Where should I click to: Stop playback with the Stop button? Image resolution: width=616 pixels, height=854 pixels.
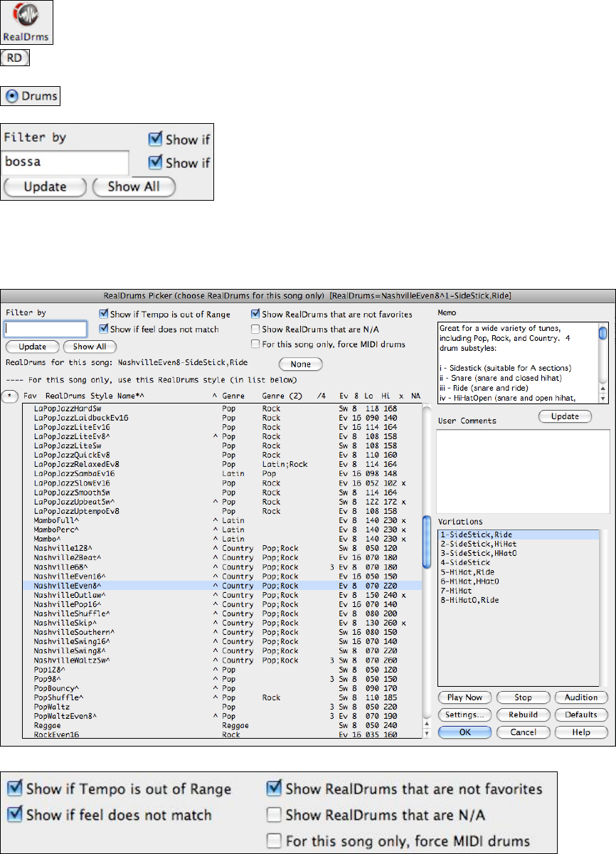point(523,697)
